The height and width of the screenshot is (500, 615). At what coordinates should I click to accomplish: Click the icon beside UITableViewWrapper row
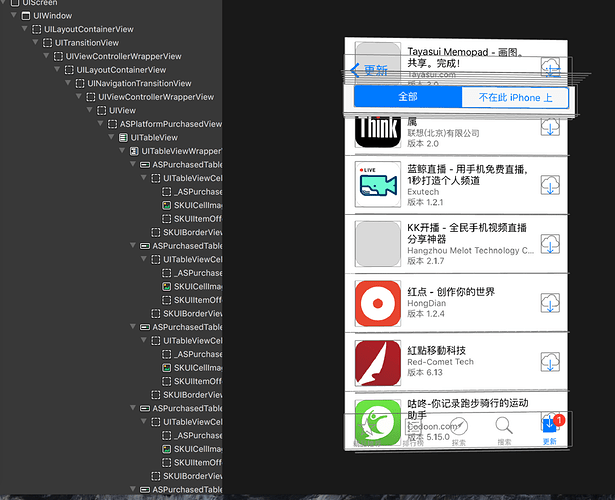coord(134,151)
